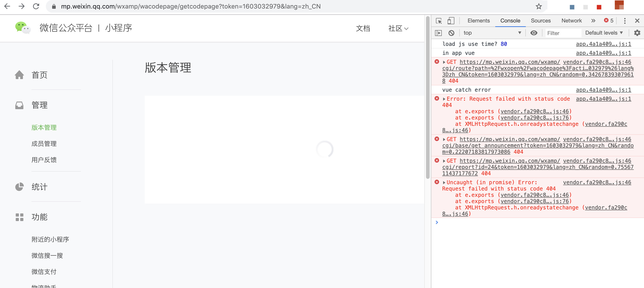Screen dimensions: 644x288
Task: Switch to the Sources tab
Action: click(540, 21)
